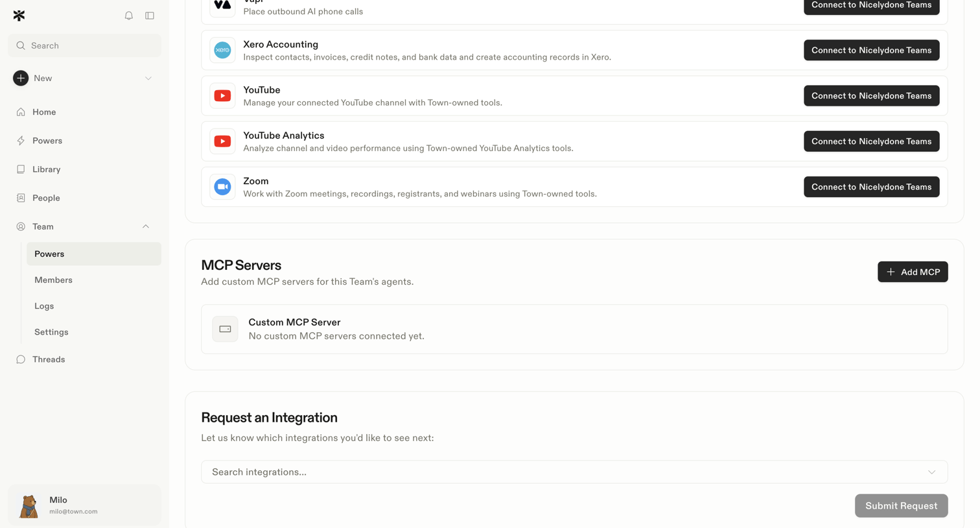Connect Vapi to Nicelydone Teams
The height and width of the screenshot is (528, 980).
[871, 6]
